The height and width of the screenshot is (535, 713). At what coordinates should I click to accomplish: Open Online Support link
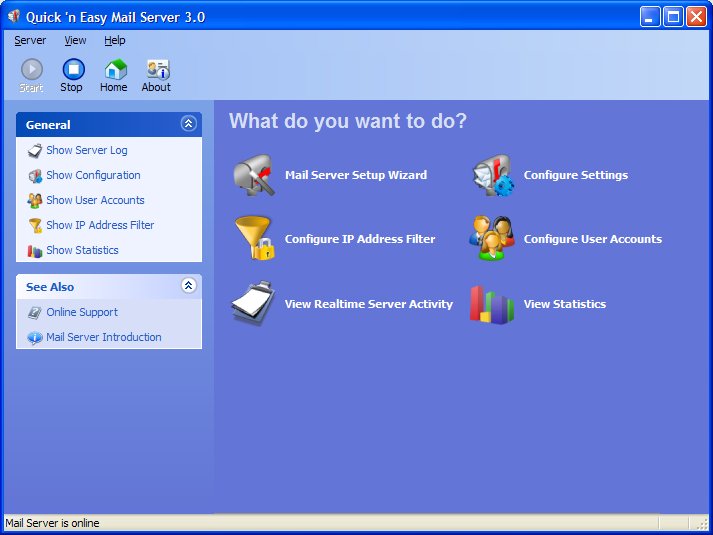pos(82,313)
